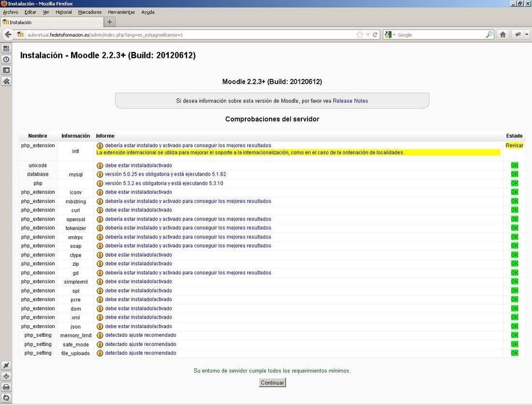
Task: Click the 'Estado' column header
Action: click(x=515, y=136)
